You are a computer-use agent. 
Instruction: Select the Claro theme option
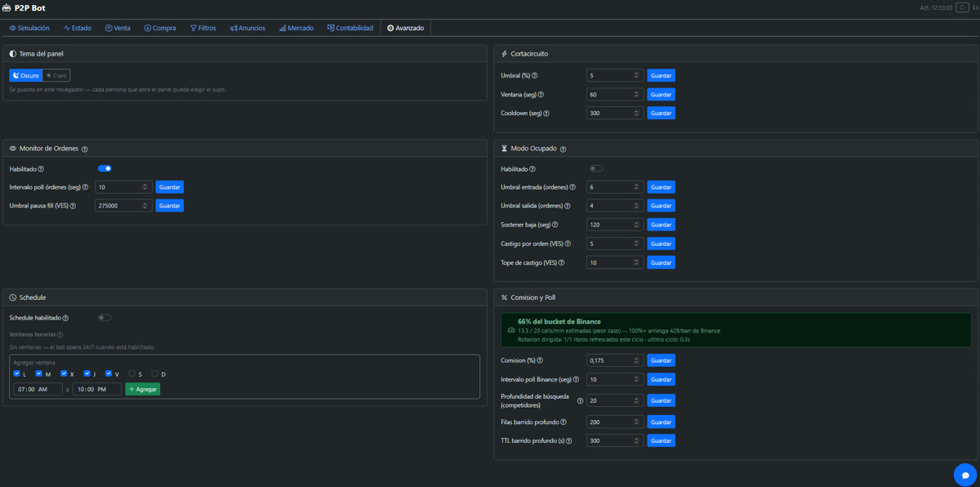pyautogui.click(x=56, y=75)
